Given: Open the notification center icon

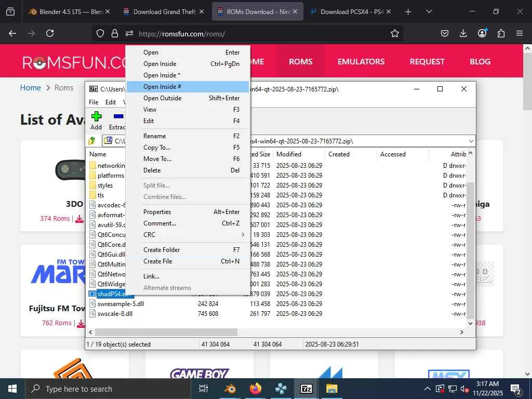Looking at the screenshot, I should [x=516, y=389].
